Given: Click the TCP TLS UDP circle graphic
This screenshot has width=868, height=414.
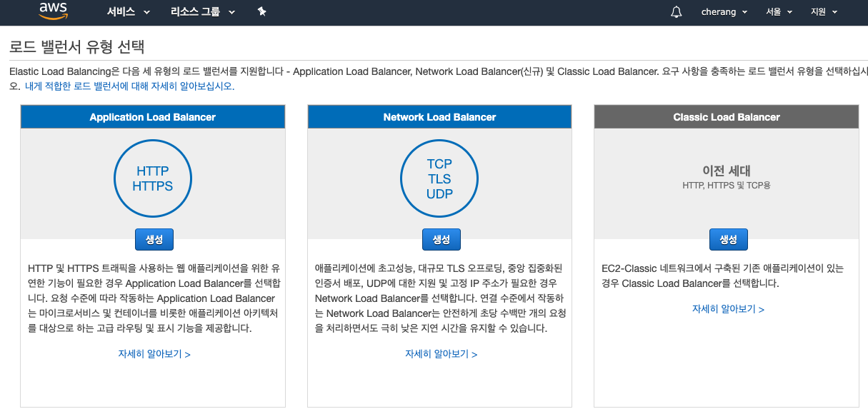Looking at the screenshot, I should (439, 178).
